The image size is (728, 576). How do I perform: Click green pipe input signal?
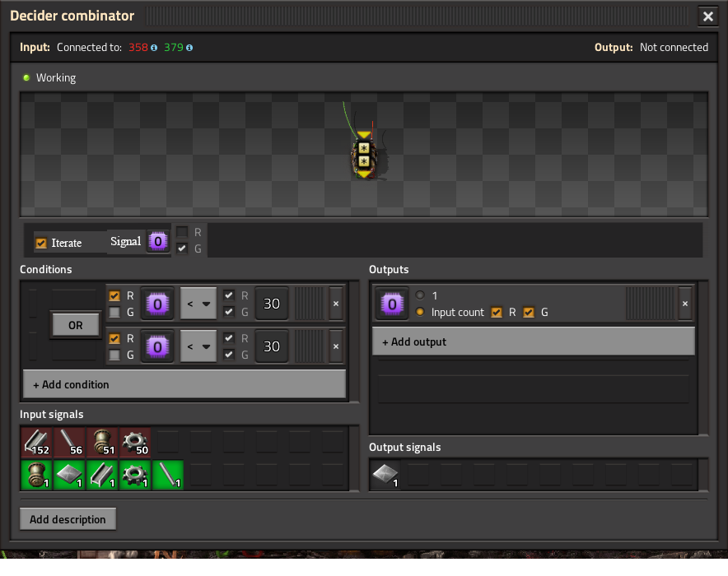37,475
